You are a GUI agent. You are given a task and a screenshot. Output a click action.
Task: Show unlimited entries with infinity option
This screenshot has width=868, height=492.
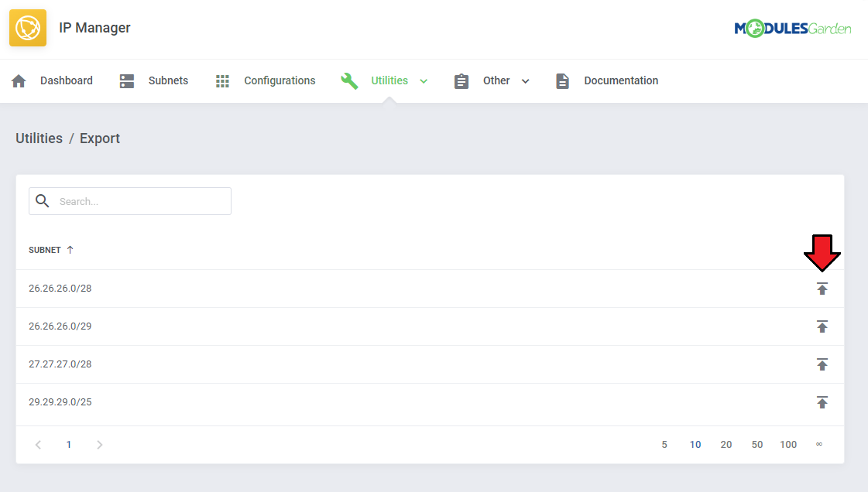click(x=819, y=444)
